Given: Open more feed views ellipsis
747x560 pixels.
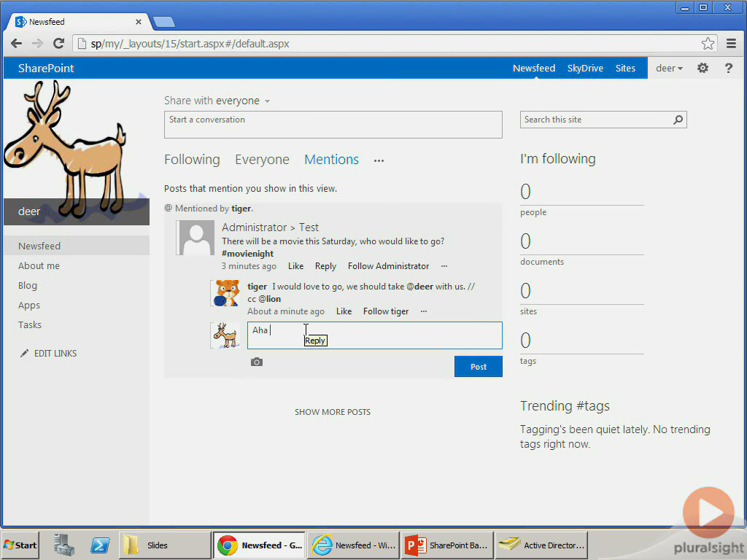Looking at the screenshot, I should [379, 160].
